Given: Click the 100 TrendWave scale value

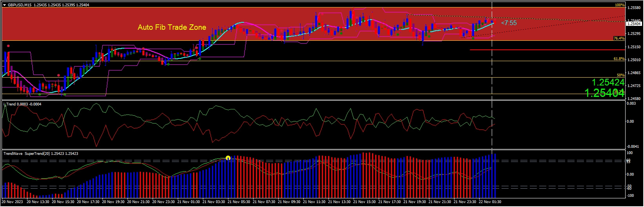Looking at the screenshot, I should [629, 153].
